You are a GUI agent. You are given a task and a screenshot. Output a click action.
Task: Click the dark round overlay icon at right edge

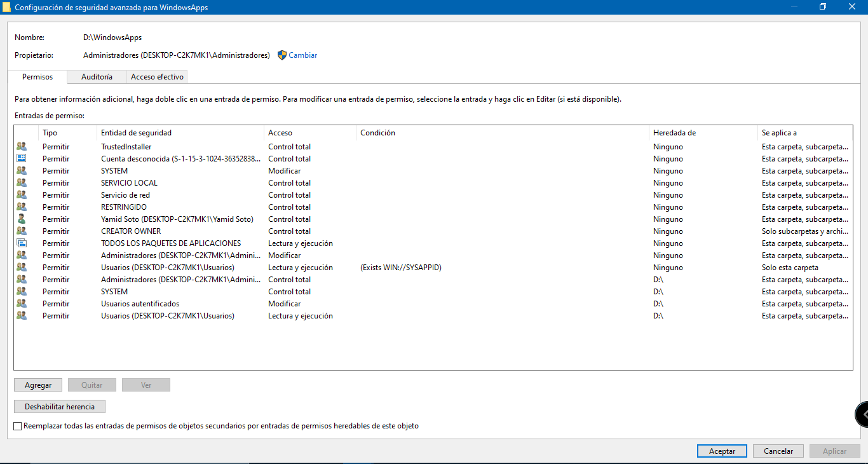862,414
